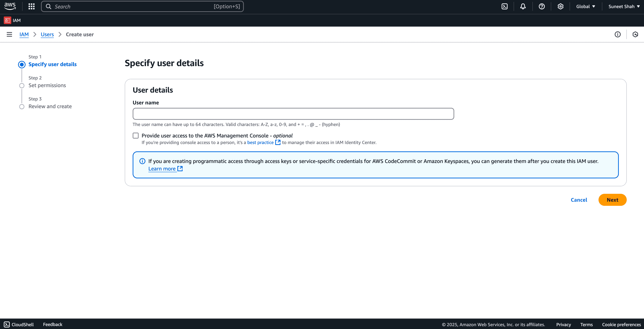
Task: Click the Cancel button
Action: coord(579,200)
